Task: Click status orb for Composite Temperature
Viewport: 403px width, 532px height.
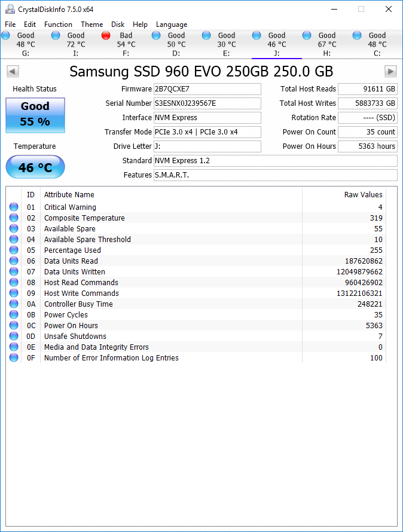Action: (x=14, y=218)
